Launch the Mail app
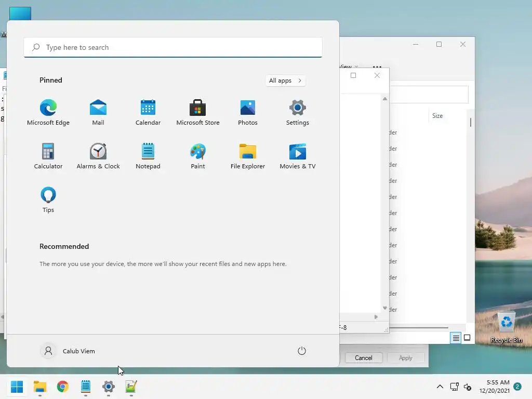This screenshot has height=399, width=532. [x=98, y=113]
